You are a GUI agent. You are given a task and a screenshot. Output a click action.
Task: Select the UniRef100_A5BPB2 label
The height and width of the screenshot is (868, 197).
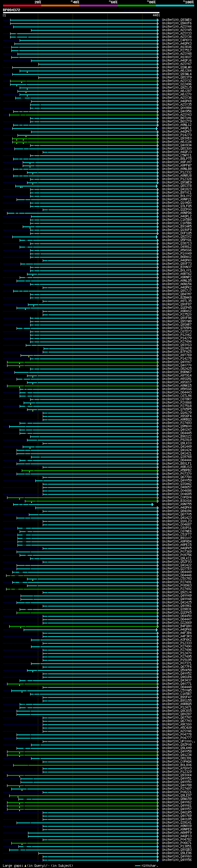pyautogui.click(x=177, y=470)
